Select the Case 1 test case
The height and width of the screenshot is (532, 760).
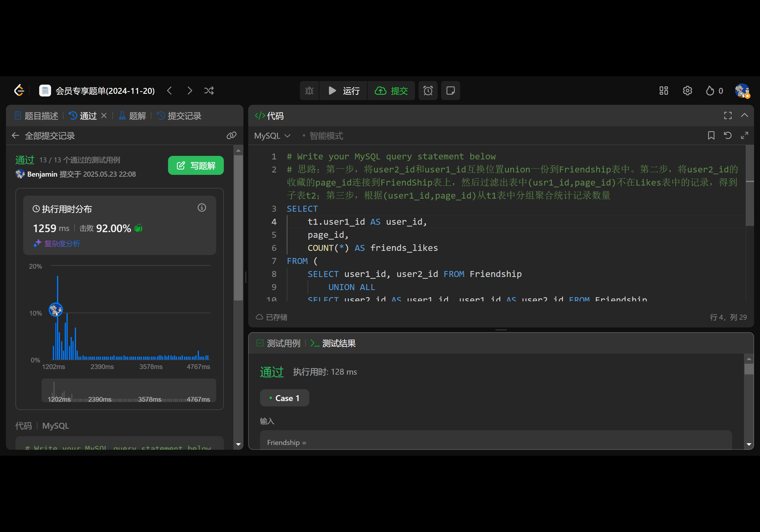click(x=284, y=398)
